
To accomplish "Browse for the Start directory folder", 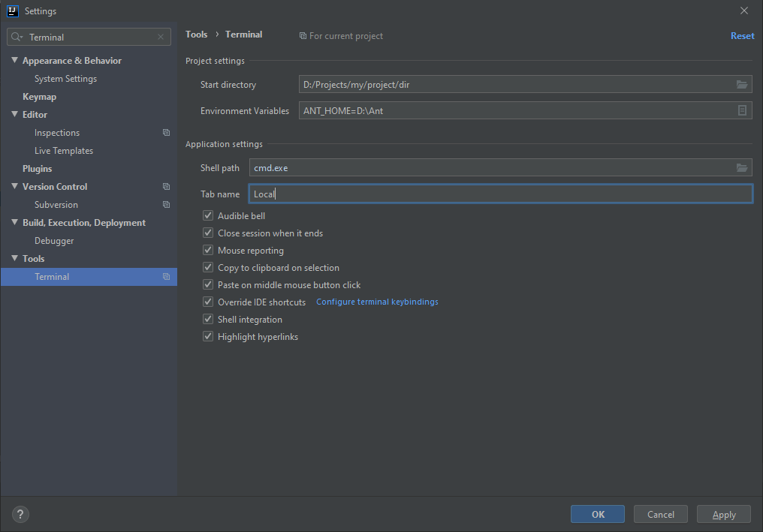I will [x=742, y=84].
